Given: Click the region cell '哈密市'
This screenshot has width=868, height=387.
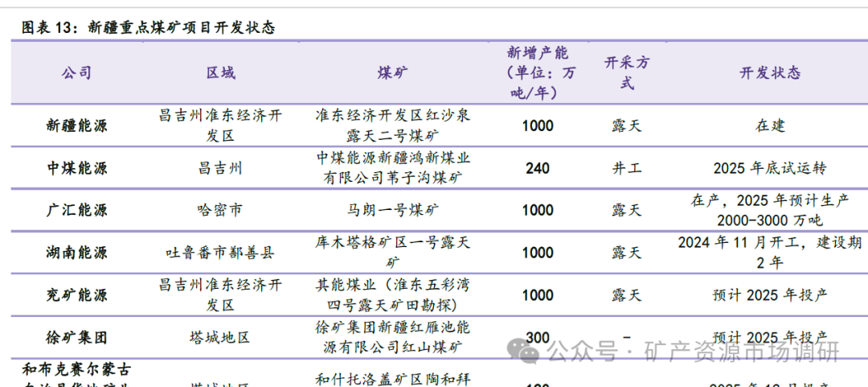Looking at the screenshot, I should [x=220, y=210].
